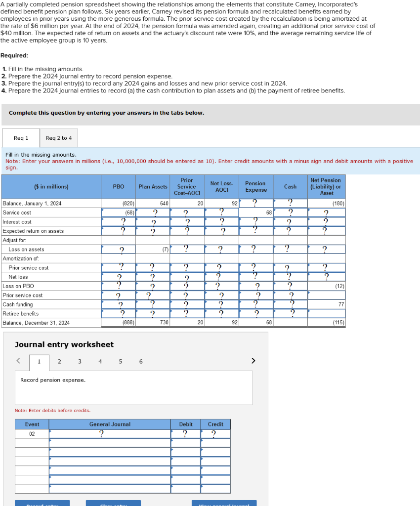Click the 'Net Pension (Liability) or Asset' header
Image resolution: width=420 pixels, height=506 pixels.
tap(326, 186)
